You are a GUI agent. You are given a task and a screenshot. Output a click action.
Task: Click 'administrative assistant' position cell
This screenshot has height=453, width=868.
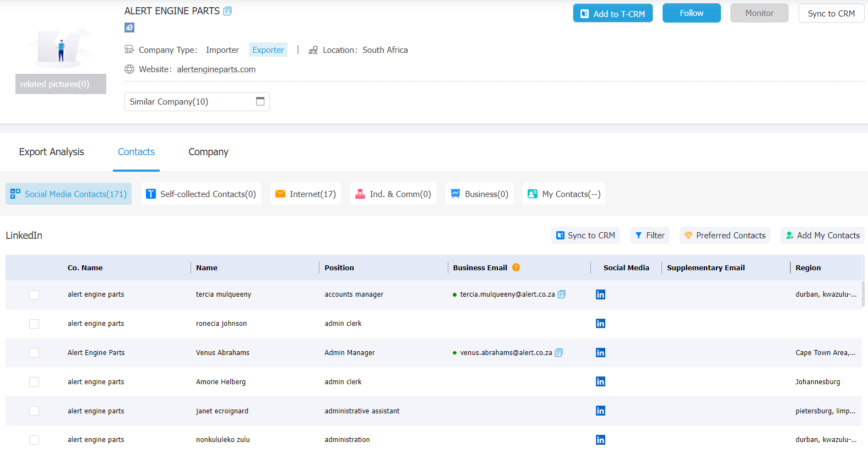[x=362, y=411]
